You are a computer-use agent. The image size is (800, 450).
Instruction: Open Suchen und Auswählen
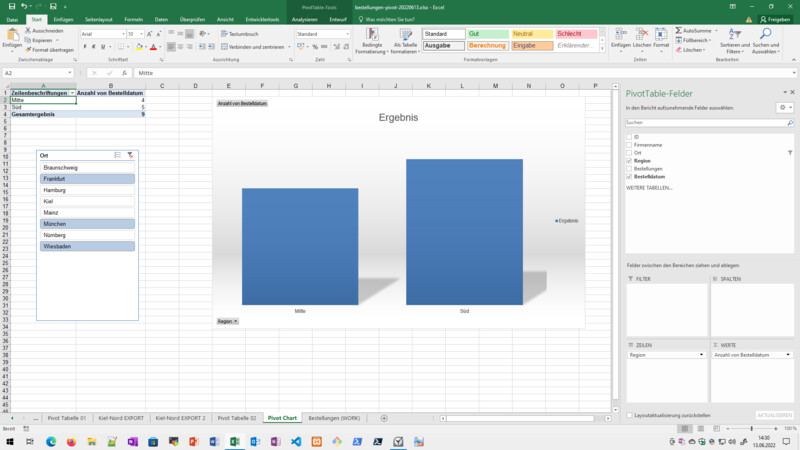coord(765,41)
